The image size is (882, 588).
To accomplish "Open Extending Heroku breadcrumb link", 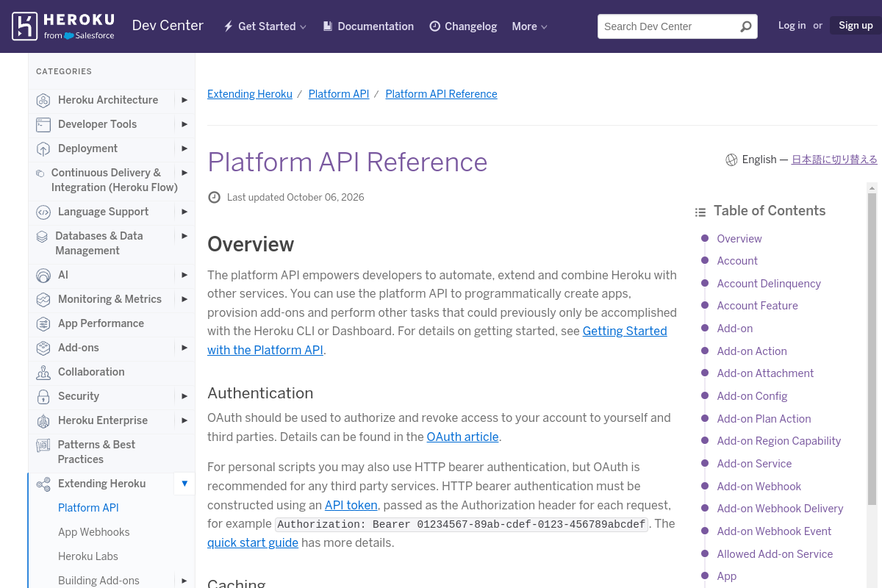I will (x=250, y=94).
